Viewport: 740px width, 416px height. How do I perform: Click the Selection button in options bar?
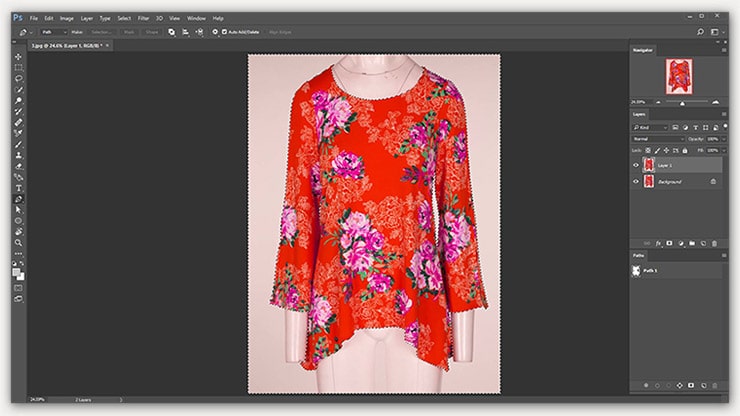click(x=101, y=32)
